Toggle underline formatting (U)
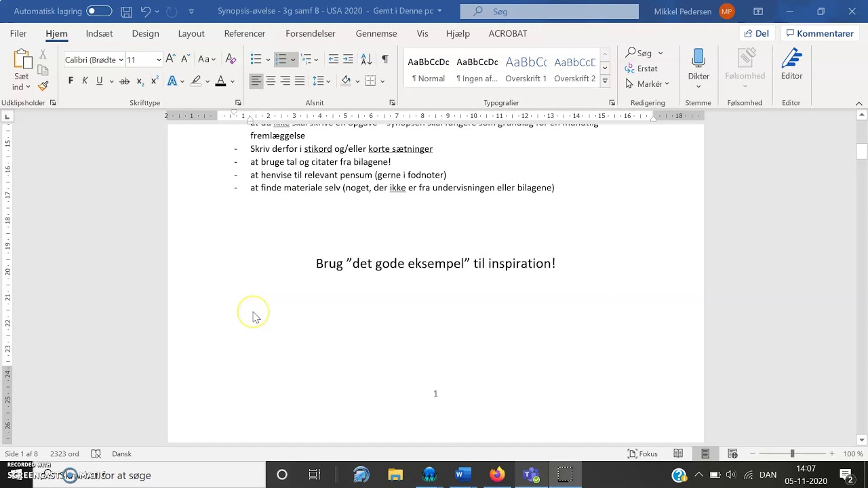This screenshot has width=868, height=488. click(x=100, y=81)
